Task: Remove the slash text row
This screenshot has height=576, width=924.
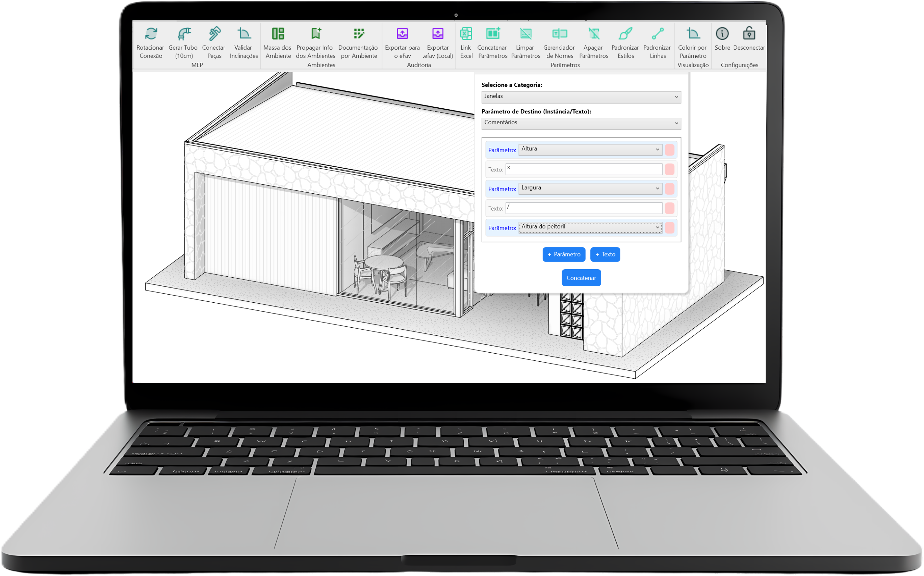Action: click(670, 209)
